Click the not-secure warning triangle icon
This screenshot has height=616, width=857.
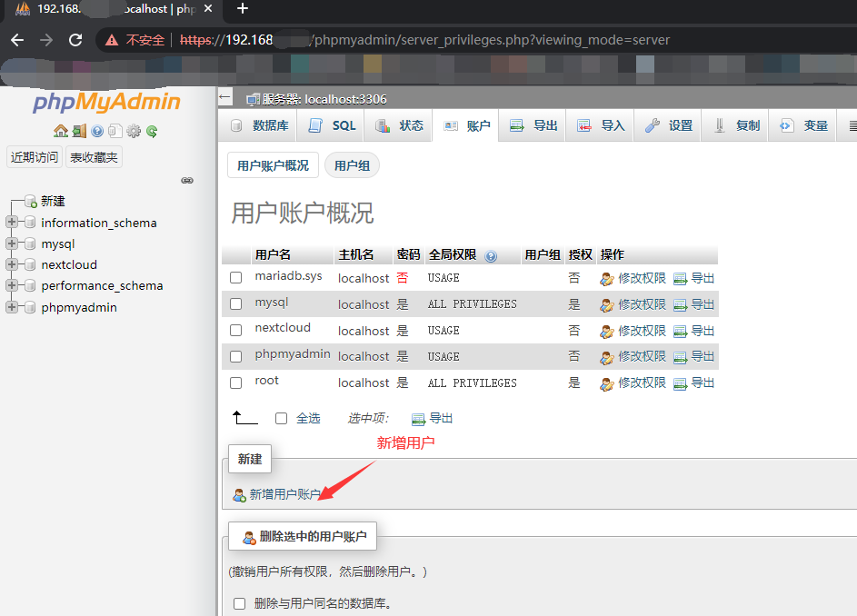point(112,40)
